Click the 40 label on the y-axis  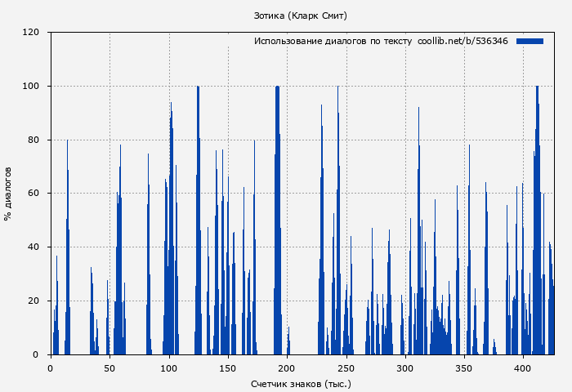point(34,247)
